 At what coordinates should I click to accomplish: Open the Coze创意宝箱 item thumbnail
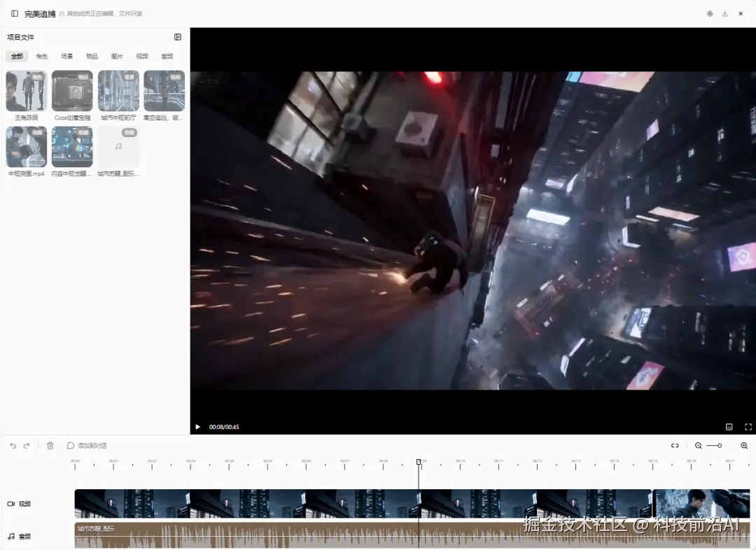pyautogui.click(x=72, y=91)
